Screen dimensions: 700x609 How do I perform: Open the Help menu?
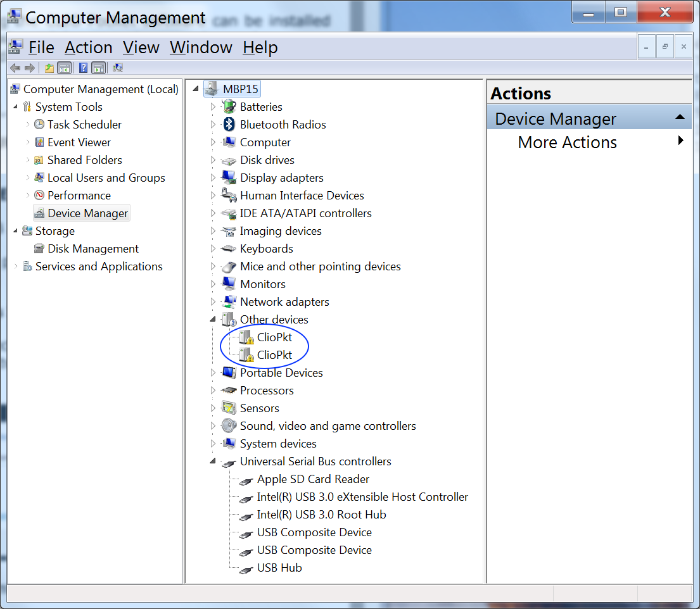(260, 47)
